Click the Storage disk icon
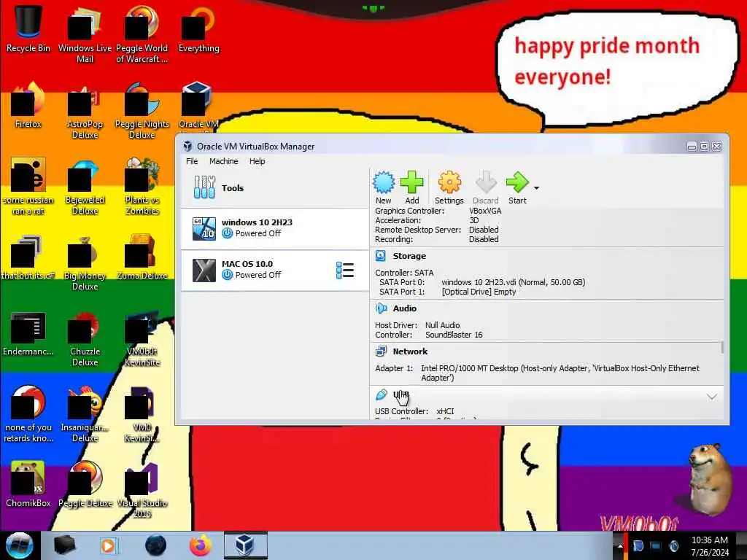The image size is (747, 560). coord(381,256)
